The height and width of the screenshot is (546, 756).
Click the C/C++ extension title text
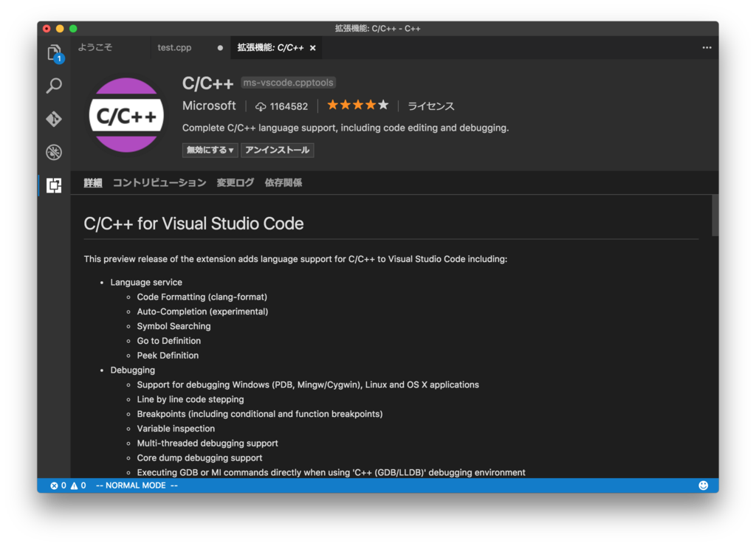(207, 83)
